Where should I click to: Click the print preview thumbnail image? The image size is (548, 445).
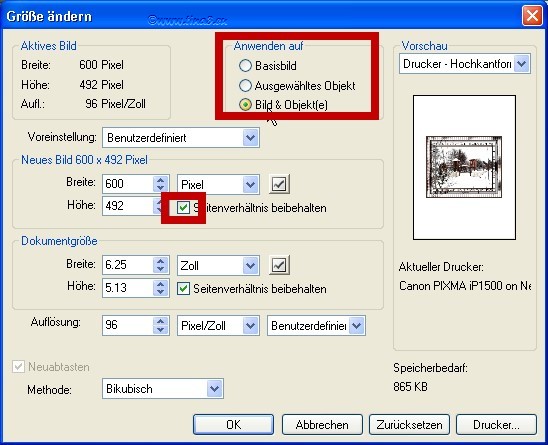(x=464, y=167)
